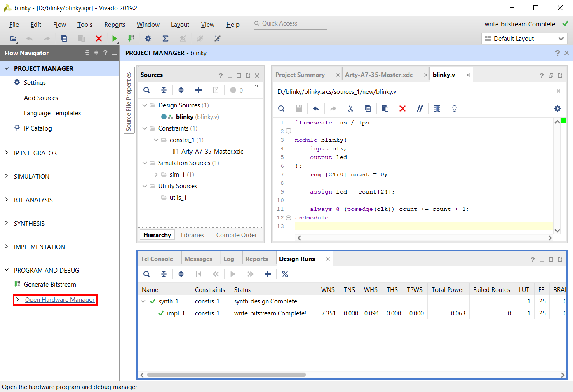Expand the SIMULATION section
The height and width of the screenshot is (392, 573).
click(7, 176)
